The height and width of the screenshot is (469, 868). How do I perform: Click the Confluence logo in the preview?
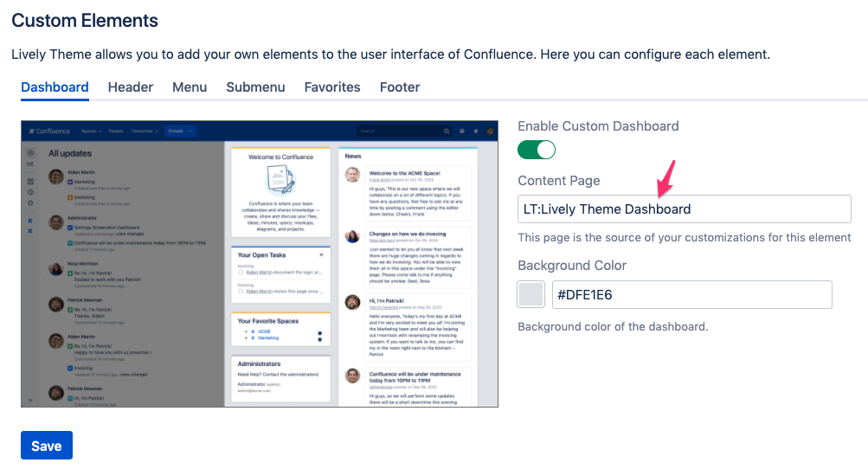(x=50, y=131)
